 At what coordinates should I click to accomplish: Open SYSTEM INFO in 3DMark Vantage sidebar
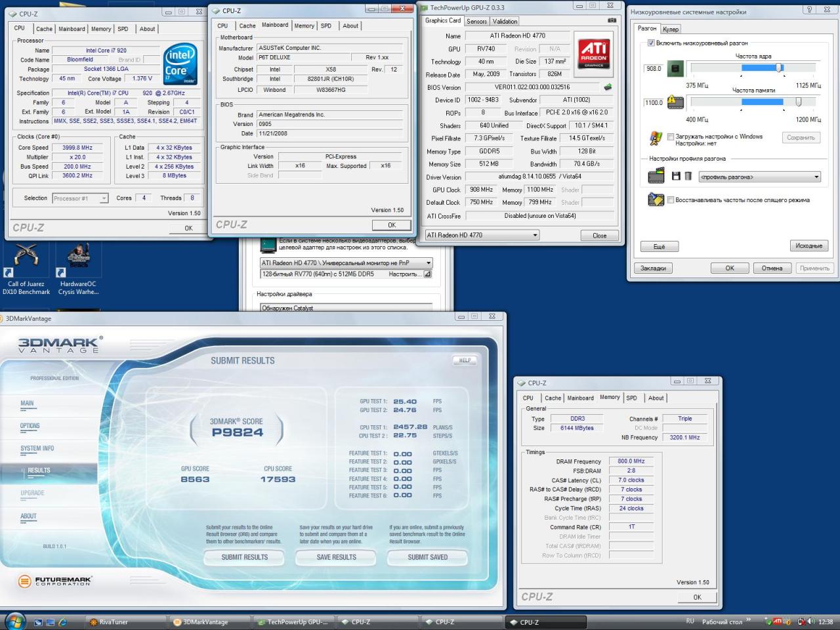coord(37,448)
